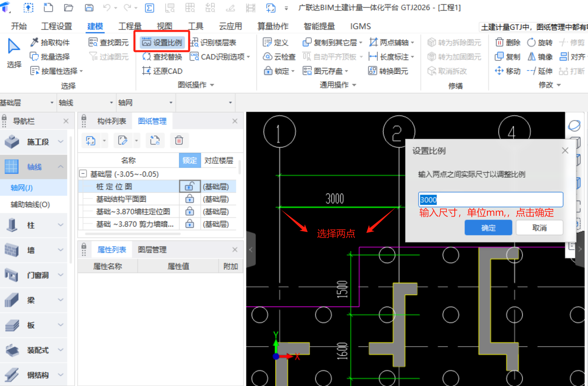The width and height of the screenshot is (588, 386).
Task: Expand the 柱 navigation section
Action: [61, 225]
